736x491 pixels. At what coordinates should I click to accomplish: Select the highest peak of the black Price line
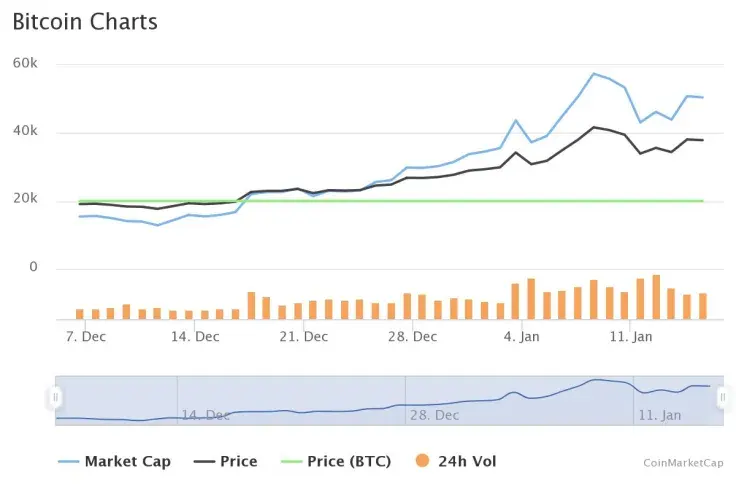(593, 127)
